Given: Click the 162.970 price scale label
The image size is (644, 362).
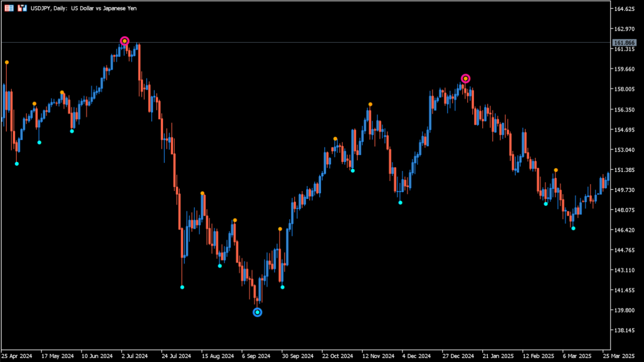Looking at the screenshot, I should [x=624, y=29].
